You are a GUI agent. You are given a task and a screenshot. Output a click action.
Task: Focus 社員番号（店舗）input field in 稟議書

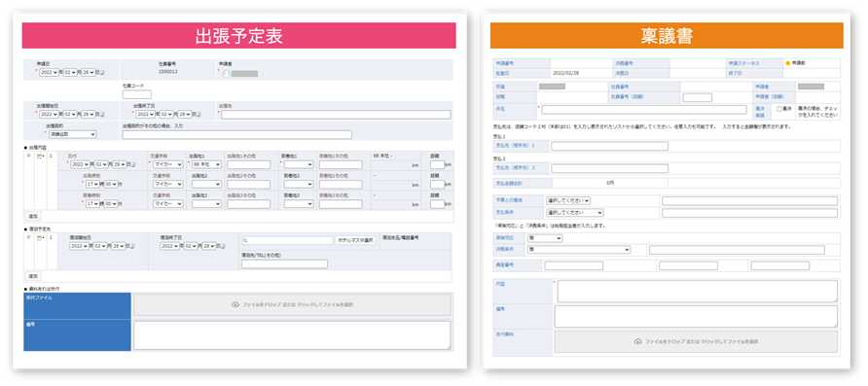698,97
